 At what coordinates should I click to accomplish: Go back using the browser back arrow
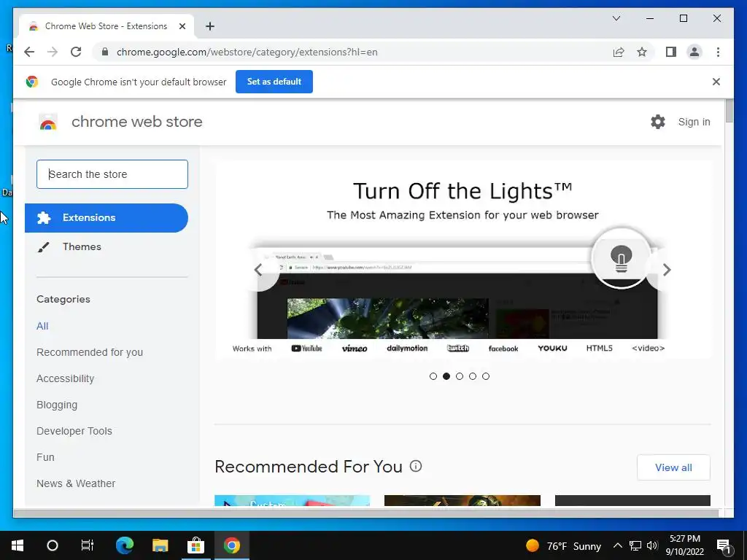pyautogui.click(x=29, y=52)
